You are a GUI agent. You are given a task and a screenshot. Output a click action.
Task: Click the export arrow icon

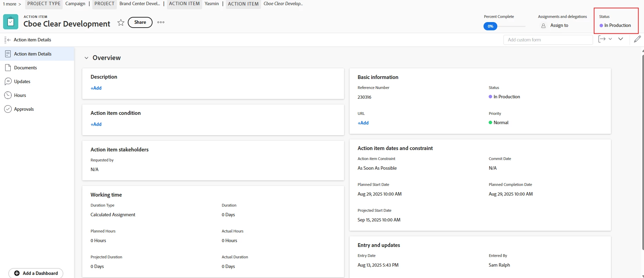(x=602, y=39)
